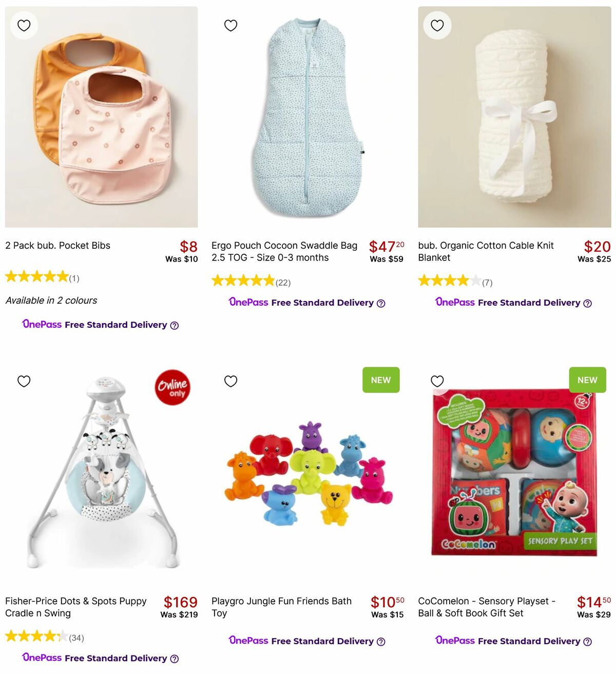Screen dimensions: 616x673
Task: Click 'Available in 2 colours' for the bibs
Action: (51, 300)
